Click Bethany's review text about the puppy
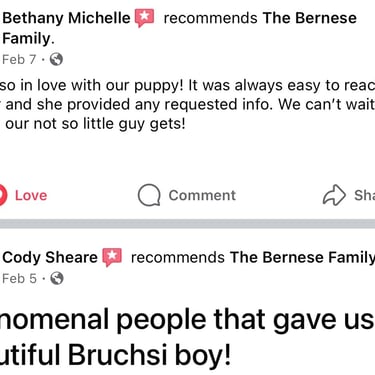 point(187,105)
